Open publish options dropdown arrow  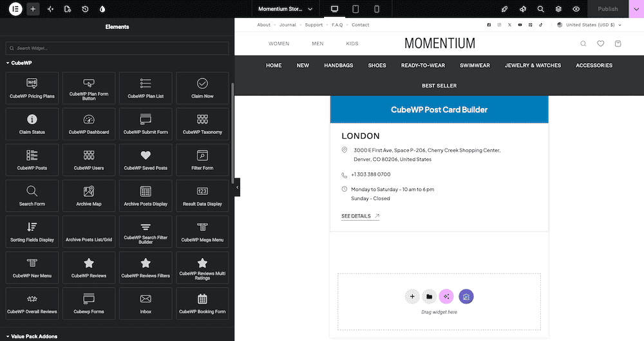pyautogui.click(x=636, y=8)
